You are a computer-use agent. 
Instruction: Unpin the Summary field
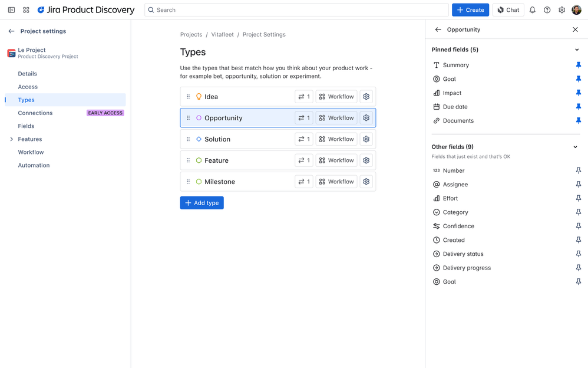578,65
